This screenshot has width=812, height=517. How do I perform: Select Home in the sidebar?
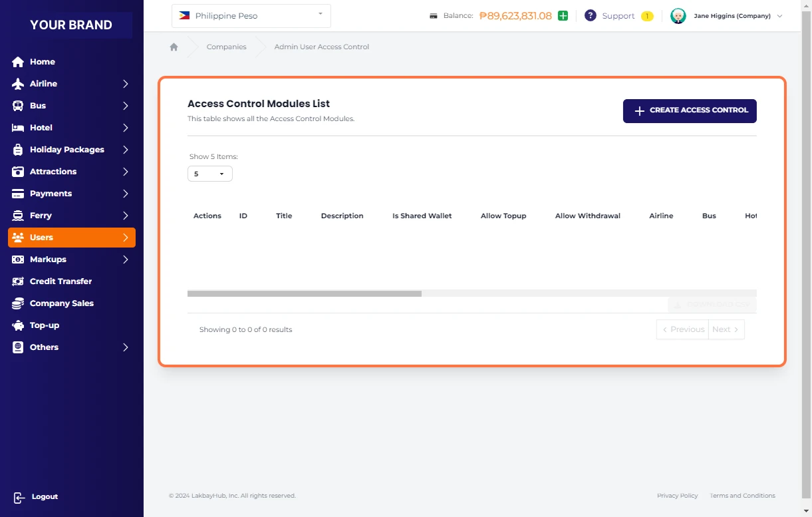point(42,62)
